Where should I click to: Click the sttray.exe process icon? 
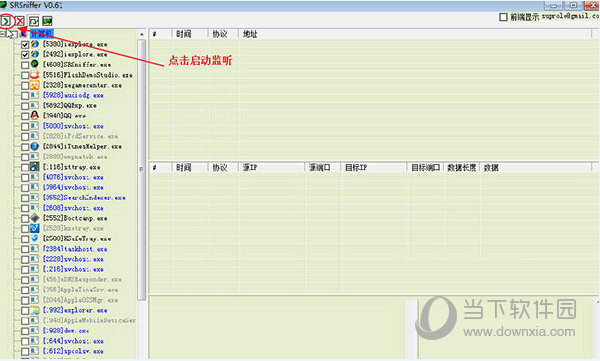click(35, 167)
